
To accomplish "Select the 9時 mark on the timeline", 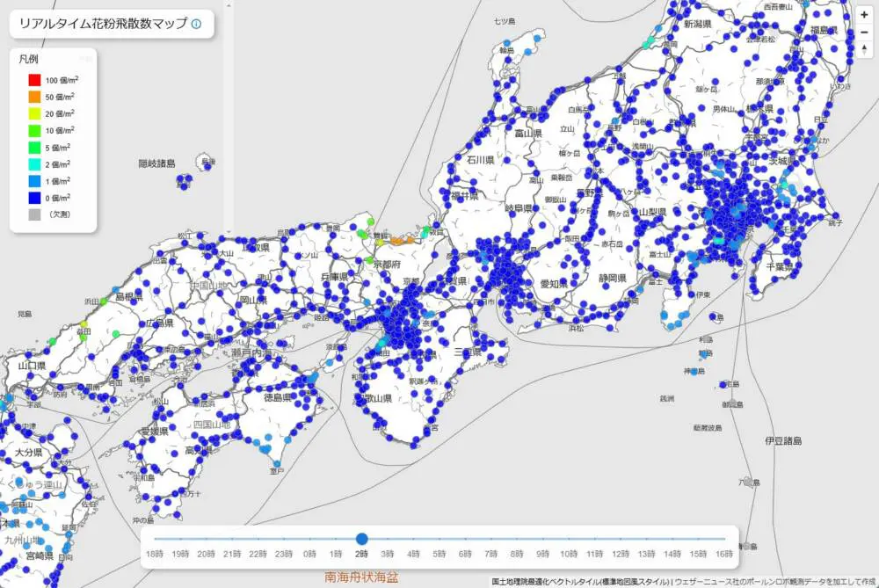I will click(542, 554).
